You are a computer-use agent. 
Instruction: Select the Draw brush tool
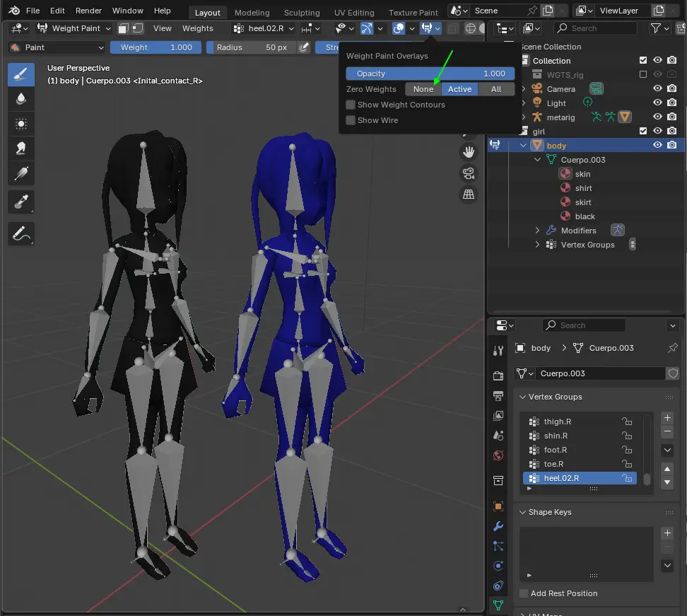tap(21, 75)
